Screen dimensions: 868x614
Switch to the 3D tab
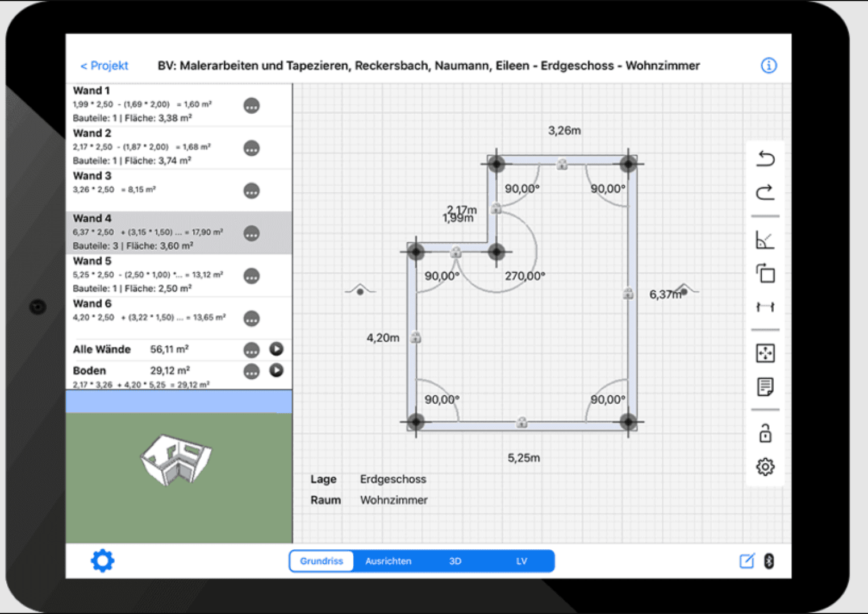pos(455,561)
